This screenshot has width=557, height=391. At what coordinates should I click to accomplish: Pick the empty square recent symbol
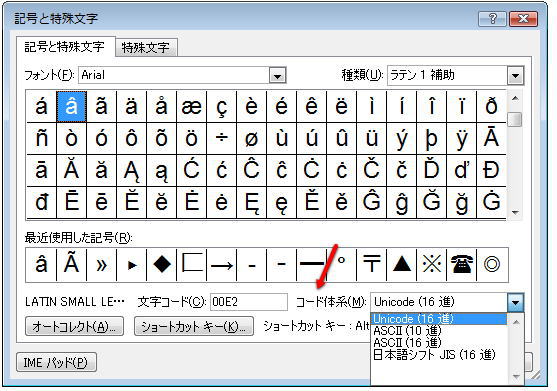(192, 265)
